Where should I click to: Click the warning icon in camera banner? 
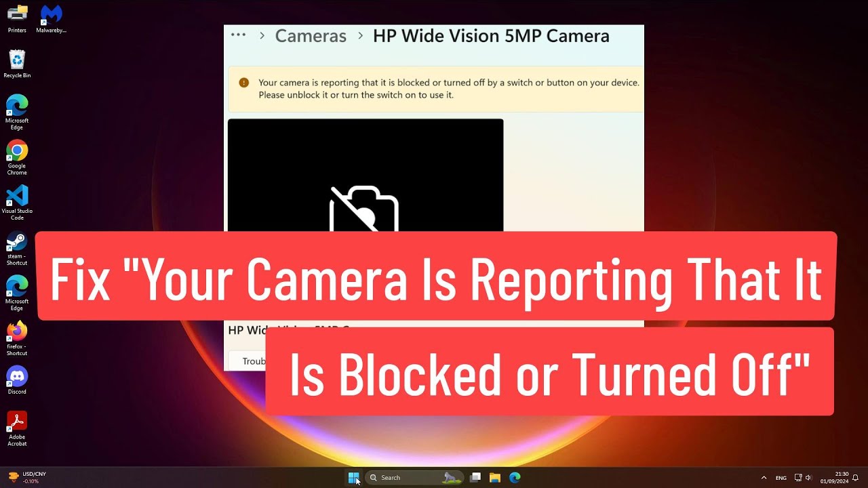pyautogui.click(x=243, y=83)
